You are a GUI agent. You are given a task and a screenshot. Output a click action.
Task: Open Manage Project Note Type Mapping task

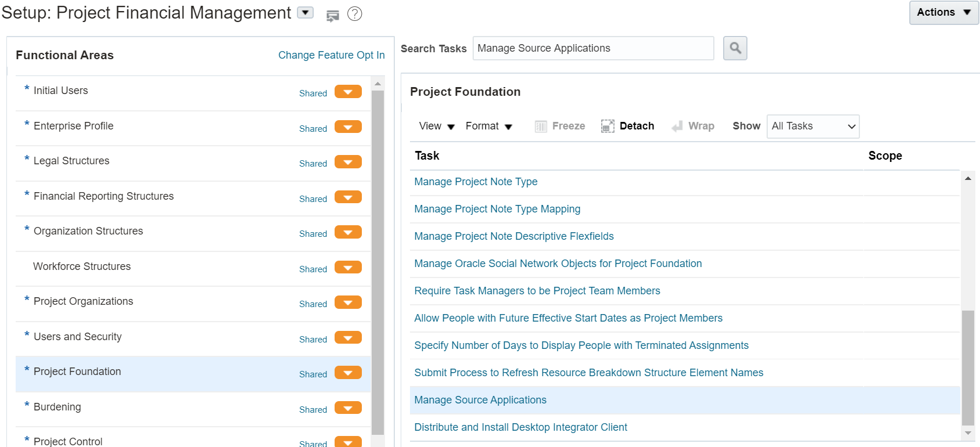(x=497, y=209)
